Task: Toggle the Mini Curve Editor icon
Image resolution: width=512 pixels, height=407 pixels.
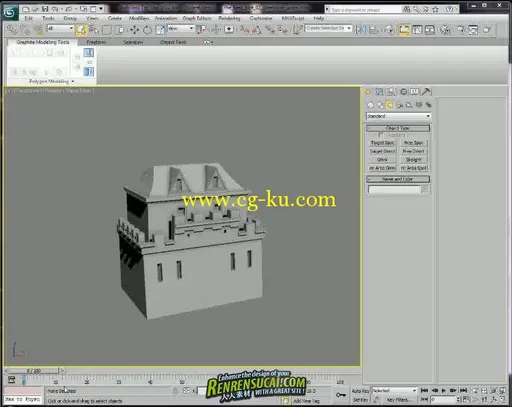Action: [12, 379]
